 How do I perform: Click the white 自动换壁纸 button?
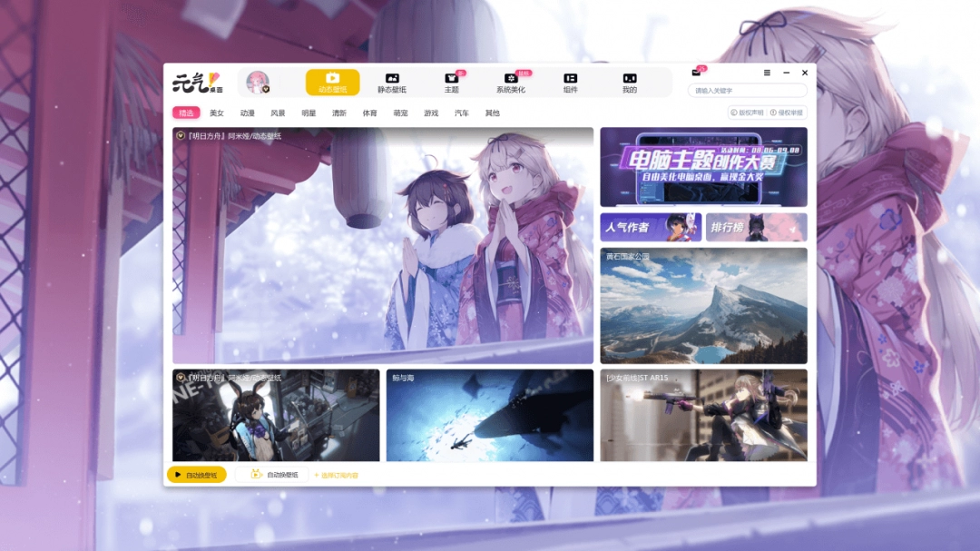point(274,475)
